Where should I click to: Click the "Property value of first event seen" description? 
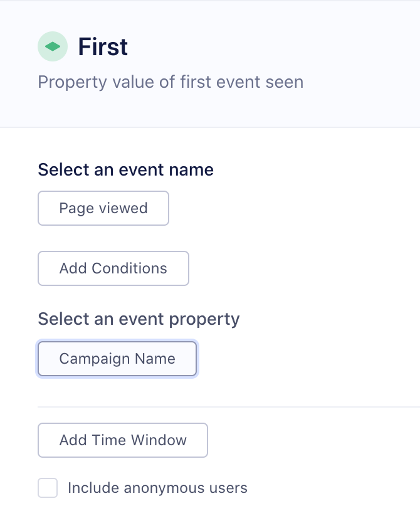pos(170,82)
